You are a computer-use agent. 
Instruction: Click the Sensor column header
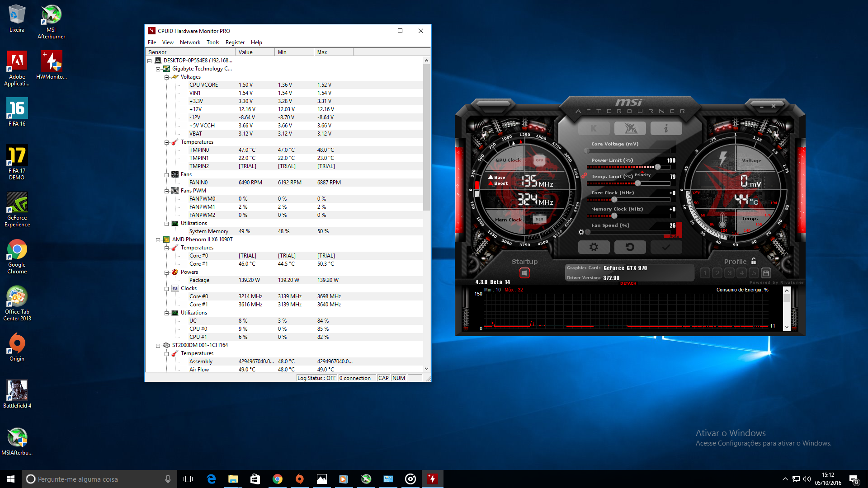pos(190,52)
